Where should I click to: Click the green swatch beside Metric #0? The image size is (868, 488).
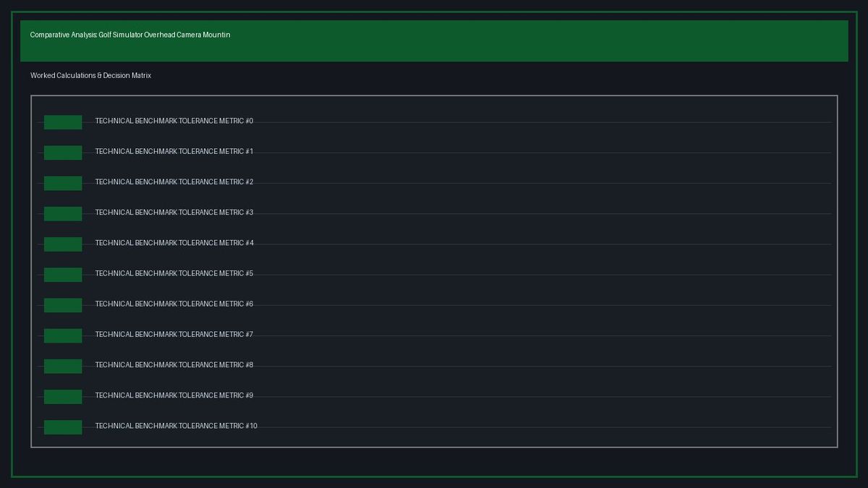coord(63,122)
